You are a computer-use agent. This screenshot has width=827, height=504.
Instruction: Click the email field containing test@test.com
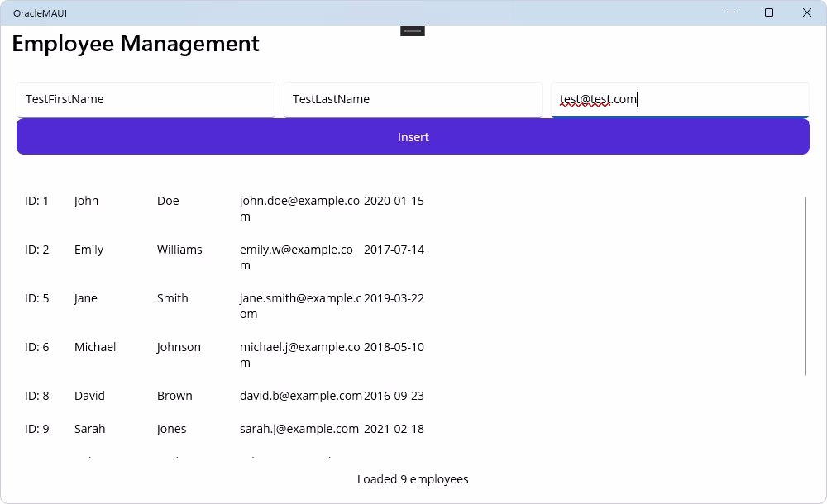680,98
